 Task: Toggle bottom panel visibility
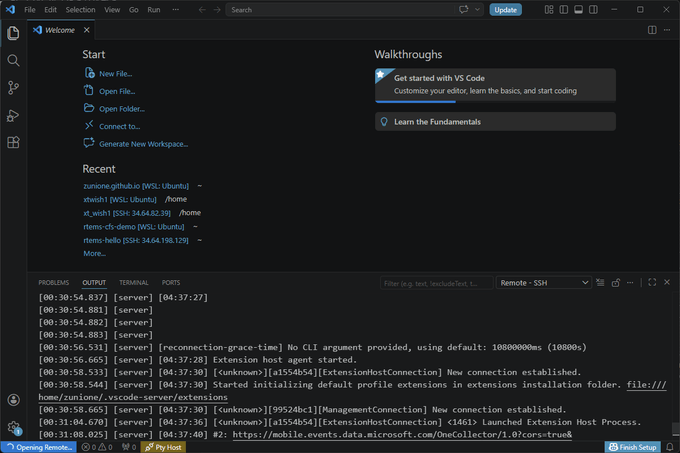point(579,10)
